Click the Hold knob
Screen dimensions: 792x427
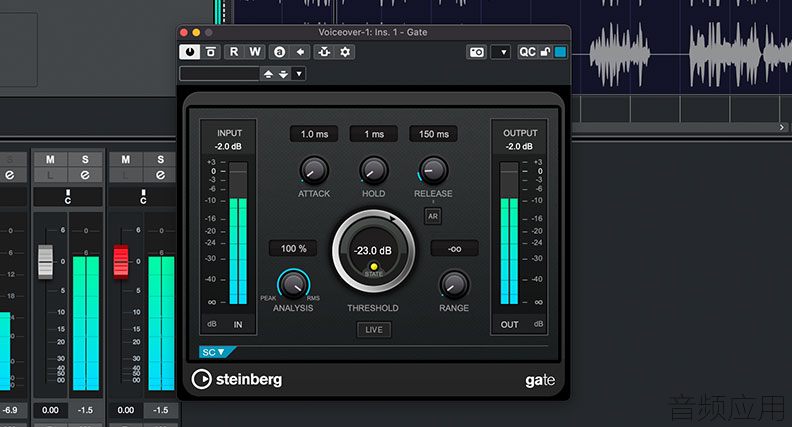tap(374, 170)
